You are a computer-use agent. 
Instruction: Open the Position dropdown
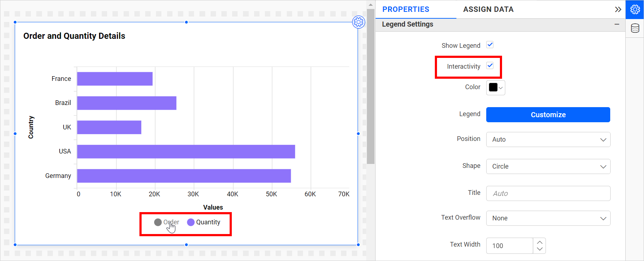point(548,139)
